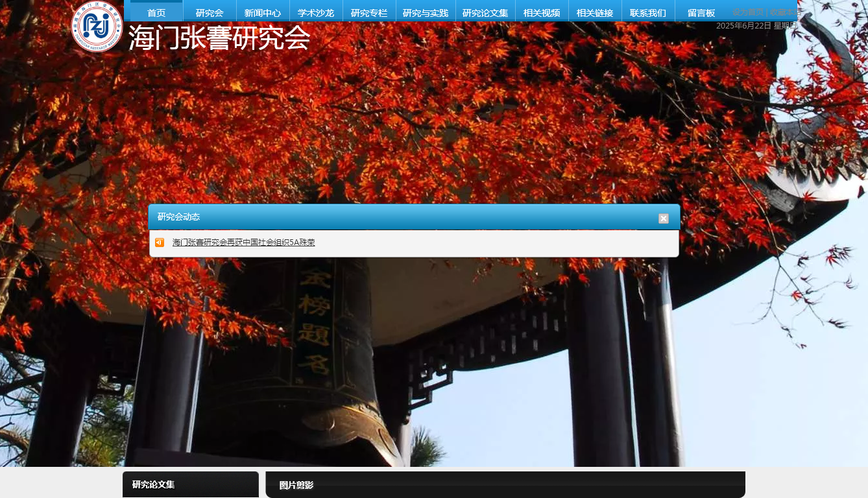Open the 联系我们 contact page
Image resolution: width=868 pixels, height=498 pixels.
click(x=648, y=12)
